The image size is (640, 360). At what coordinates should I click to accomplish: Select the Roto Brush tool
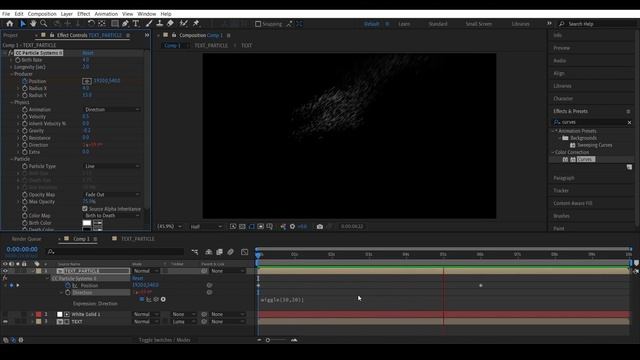[x=184, y=24]
